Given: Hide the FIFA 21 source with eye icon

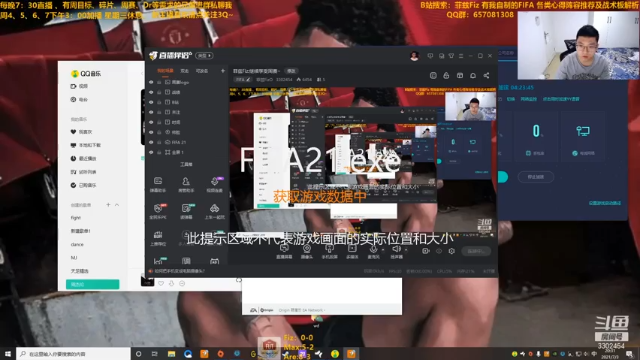Looking at the screenshot, I should click(151, 142).
